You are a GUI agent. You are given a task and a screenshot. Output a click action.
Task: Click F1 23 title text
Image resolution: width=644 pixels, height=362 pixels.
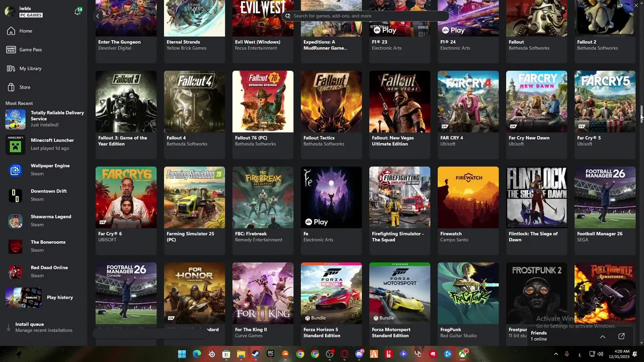tap(380, 42)
